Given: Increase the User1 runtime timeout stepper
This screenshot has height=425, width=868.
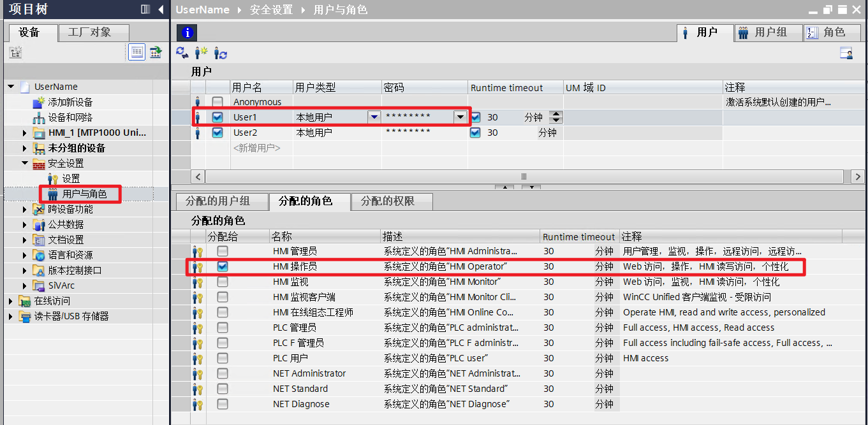Looking at the screenshot, I should [x=556, y=114].
